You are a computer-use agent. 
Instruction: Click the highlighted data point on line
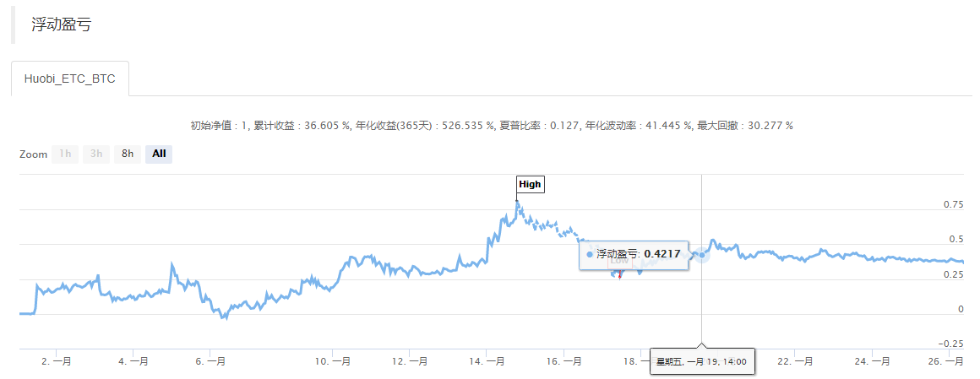702,254
